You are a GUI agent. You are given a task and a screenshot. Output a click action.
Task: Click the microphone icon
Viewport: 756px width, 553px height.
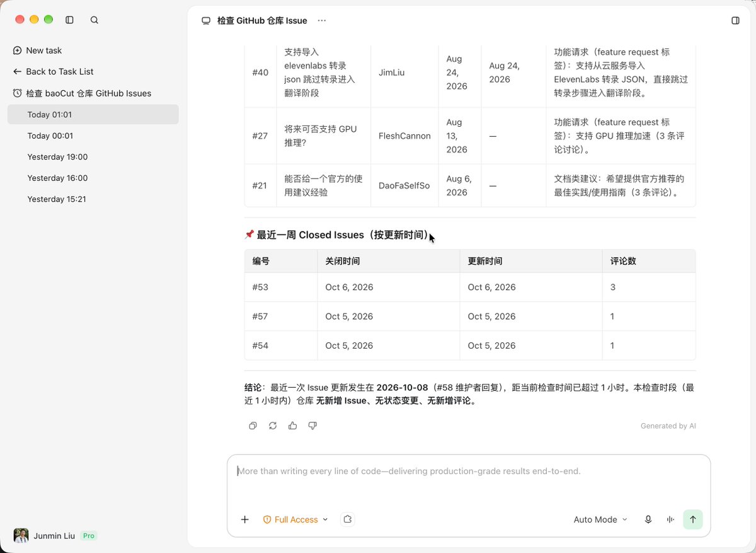tap(648, 520)
